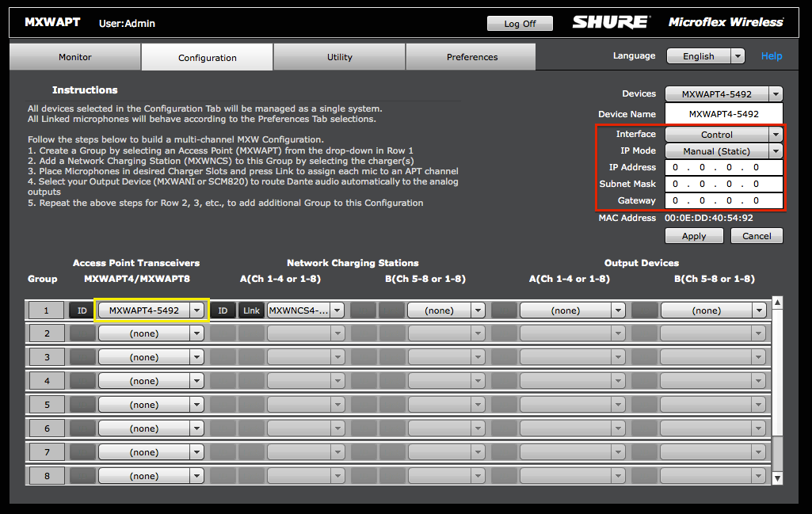Open the IP Mode dropdown Manual (Static)
Image resolution: width=812 pixels, height=514 pixels.
(x=723, y=151)
